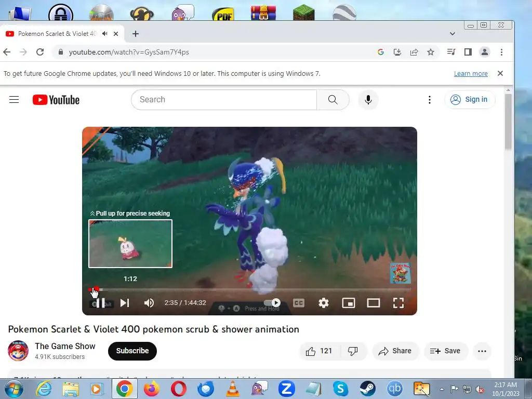The height and width of the screenshot is (399, 532).
Task: Focus the YouTube search field
Action: pos(224,99)
